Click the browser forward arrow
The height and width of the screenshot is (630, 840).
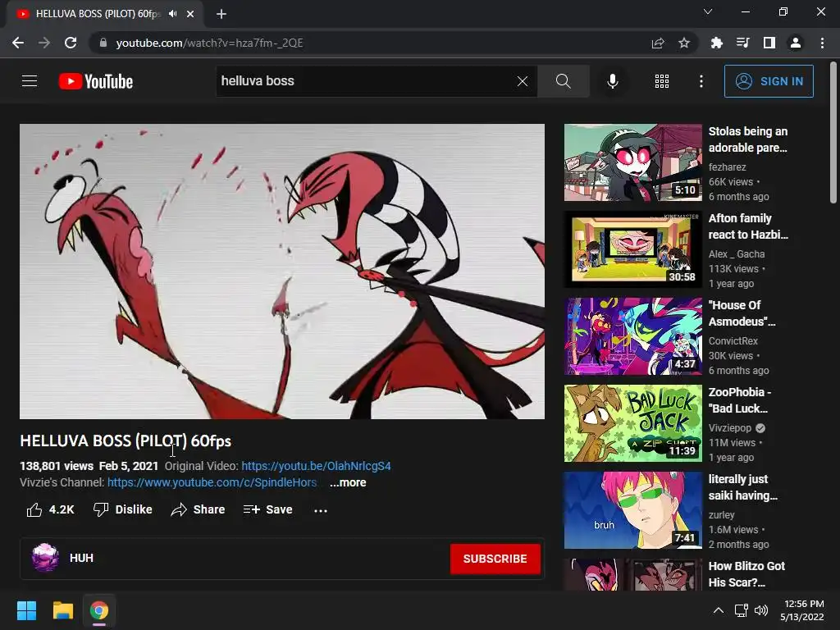[x=44, y=43]
